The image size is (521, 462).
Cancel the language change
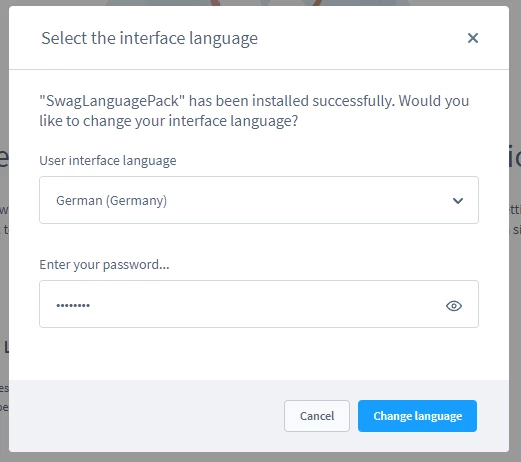pyautogui.click(x=317, y=416)
